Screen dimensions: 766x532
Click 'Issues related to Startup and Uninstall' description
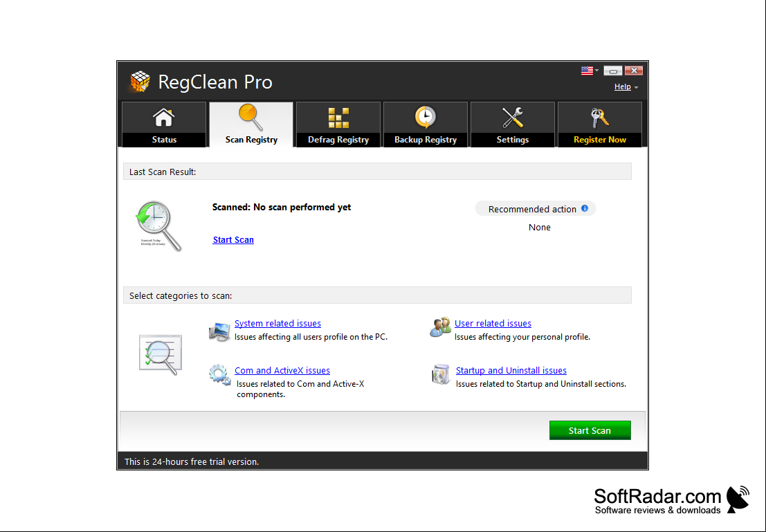pos(541,384)
